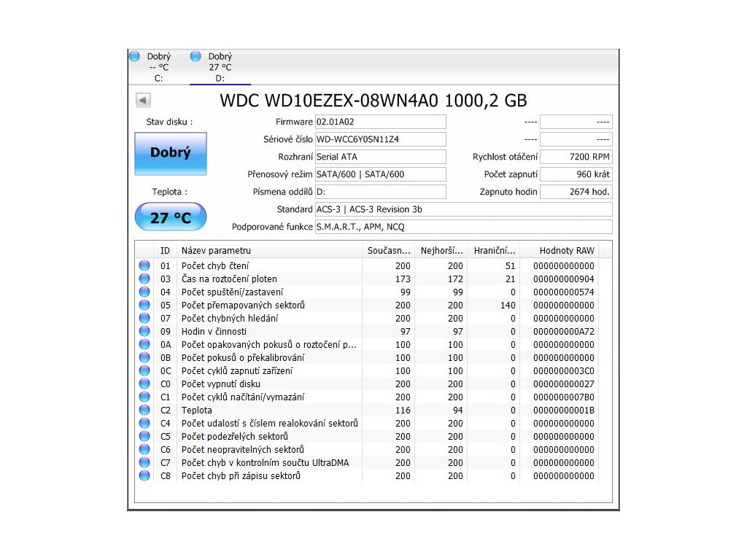Click status orb for Počet cyklů načítání/vymazání
747x560 pixels.
point(144,397)
